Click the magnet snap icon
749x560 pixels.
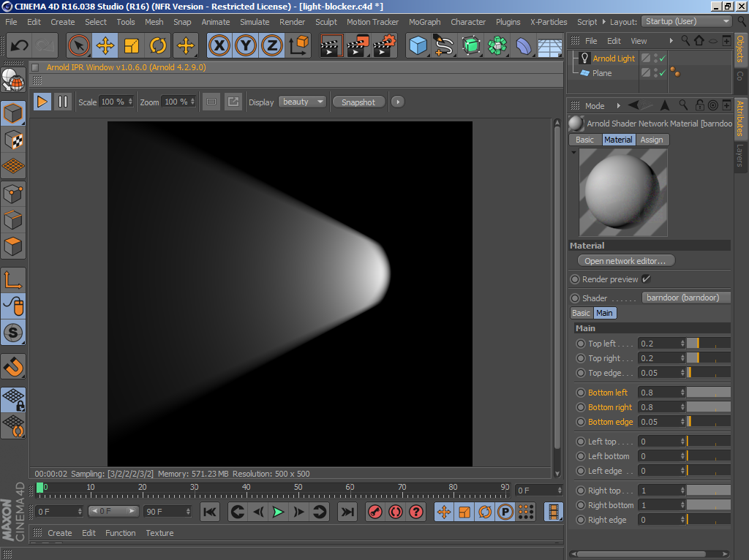(13, 366)
